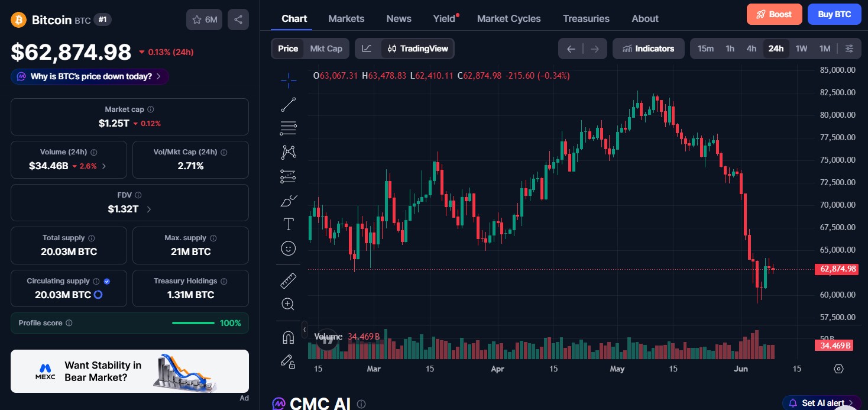Click the Profile score info icon

tap(69, 323)
